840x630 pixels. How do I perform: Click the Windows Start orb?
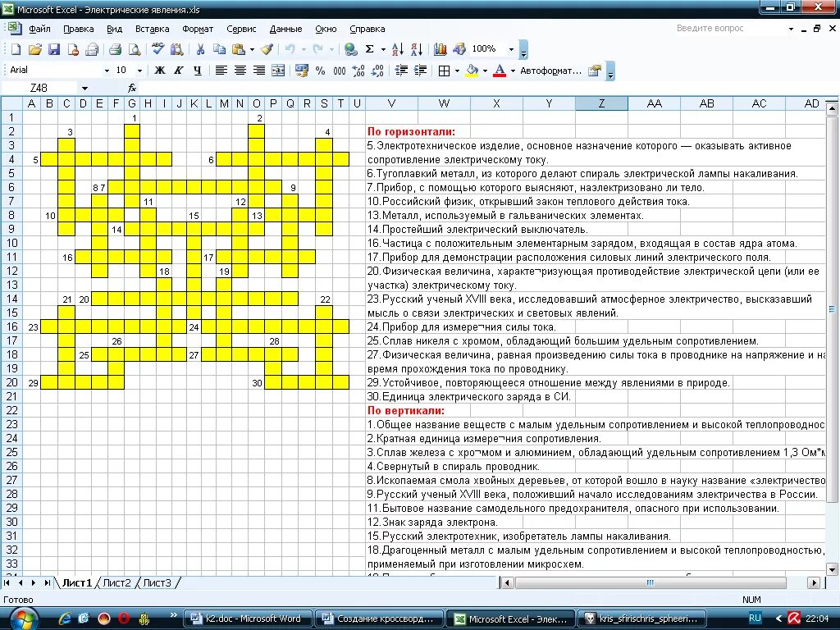tap(23, 619)
